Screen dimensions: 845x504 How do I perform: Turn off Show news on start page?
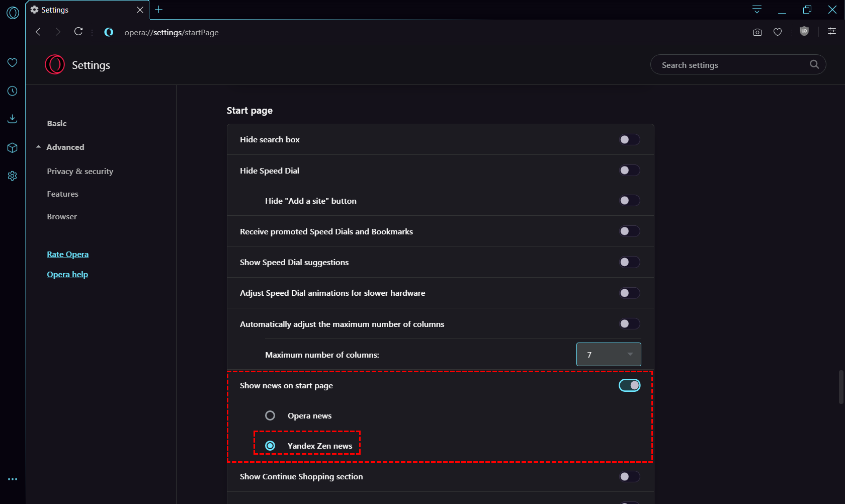(629, 385)
